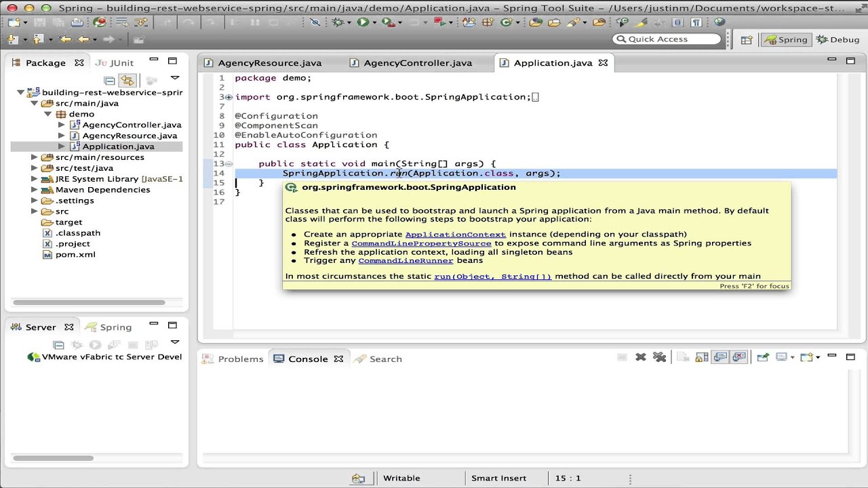The height and width of the screenshot is (488, 868).
Task: Click the web browser globe icon
Action: click(719, 22)
